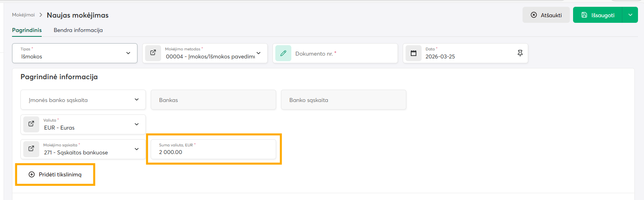The height and width of the screenshot is (200, 644).
Task: Click the calendar icon next to Data
Action: coord(414,53)
